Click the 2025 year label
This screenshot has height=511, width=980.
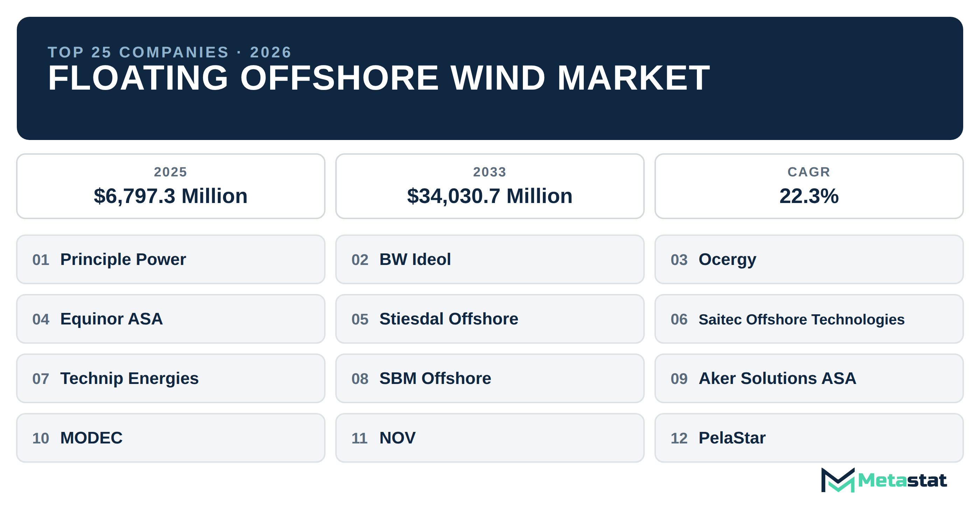click(x=170, y=172)
